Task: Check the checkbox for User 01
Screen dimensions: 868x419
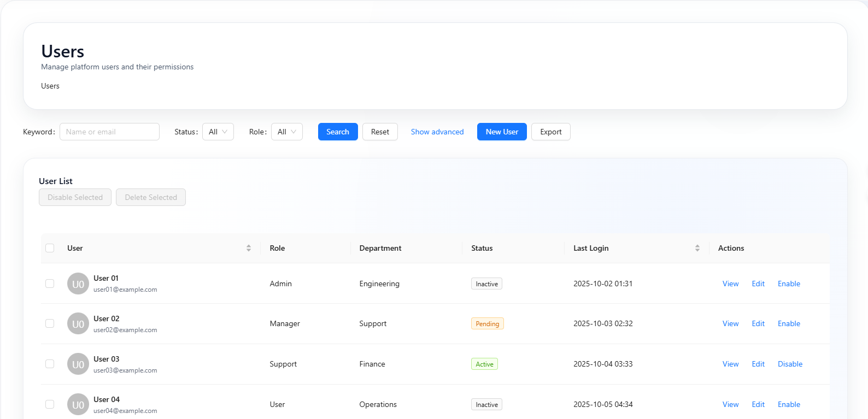Action: [50, 284]
